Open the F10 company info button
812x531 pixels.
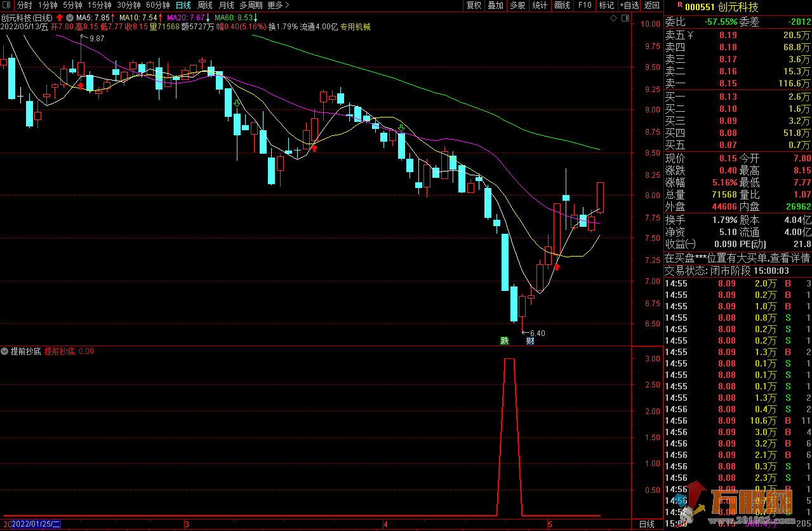pos(585,5)
